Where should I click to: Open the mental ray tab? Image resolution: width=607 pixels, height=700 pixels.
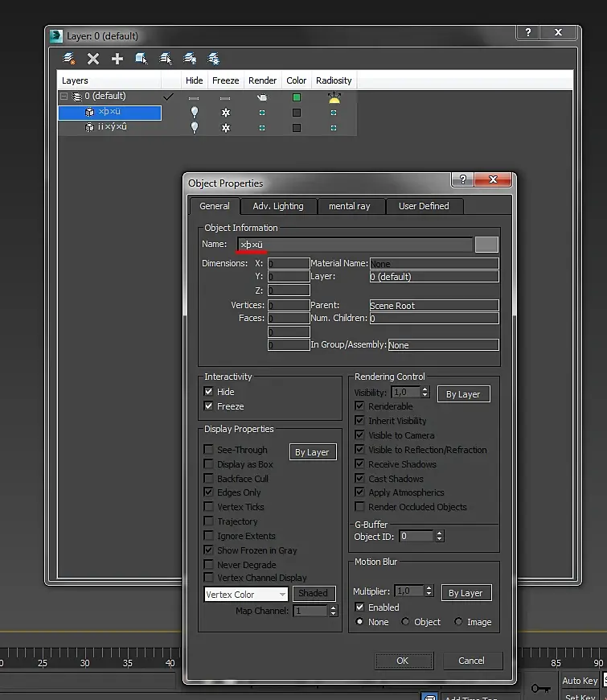[350, 206]
